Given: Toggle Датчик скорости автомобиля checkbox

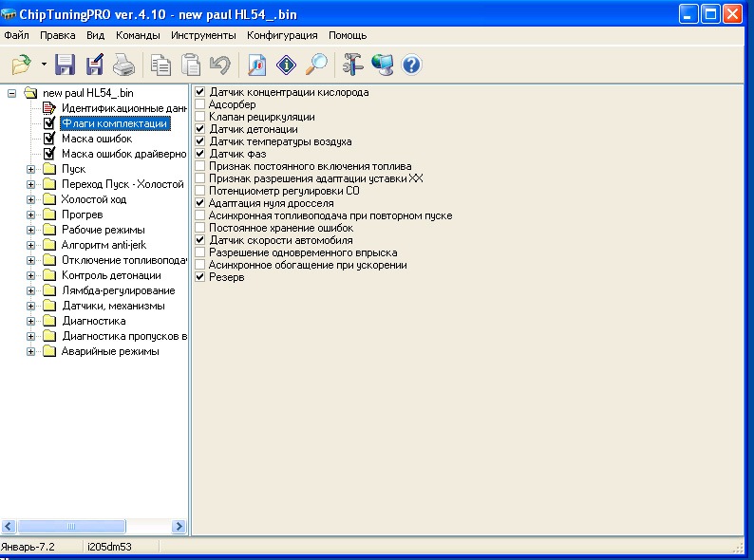Looking at the screenshot, I should (x=200, y=240).
